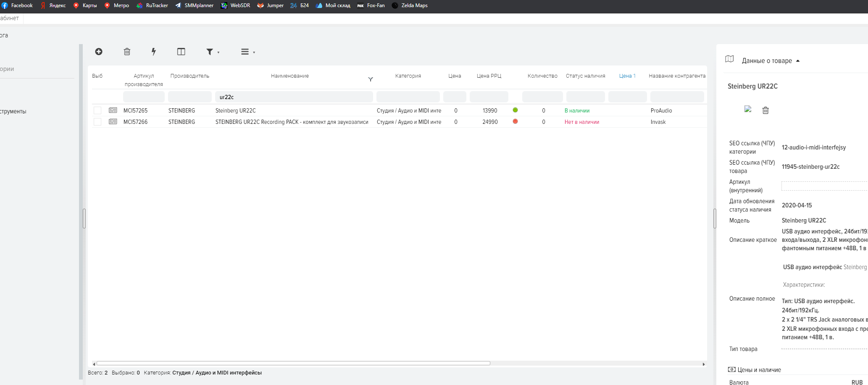
Task: Open the SMMplanner bookmark
Action: [x=194, y=5]
